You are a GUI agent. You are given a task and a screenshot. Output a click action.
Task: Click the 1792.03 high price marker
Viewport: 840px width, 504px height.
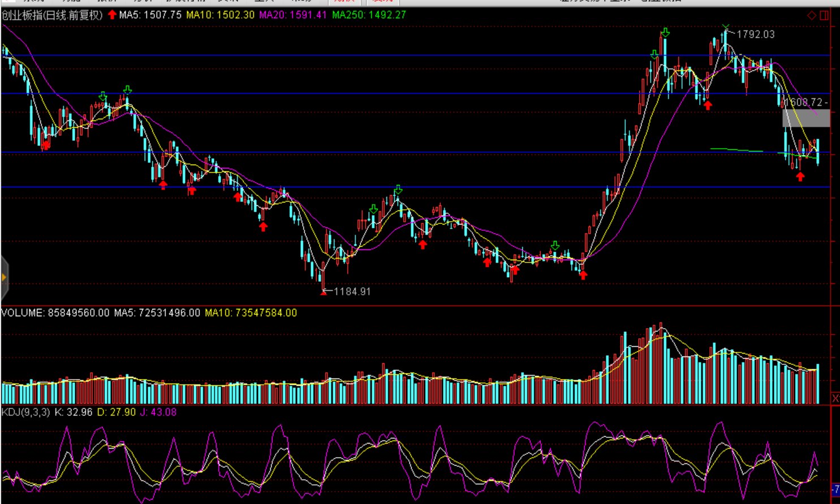point(755,35)
